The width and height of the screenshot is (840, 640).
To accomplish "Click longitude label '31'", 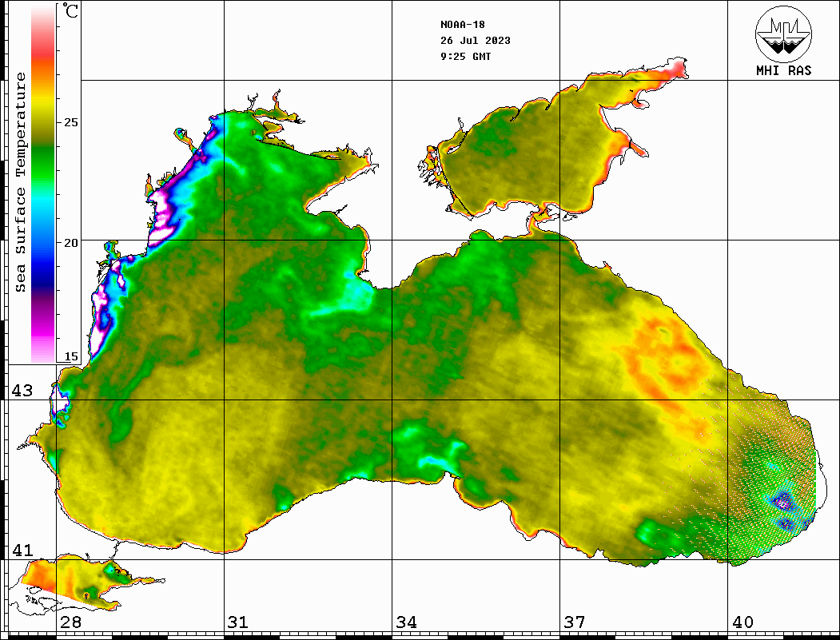I will [x=238, y=622].
